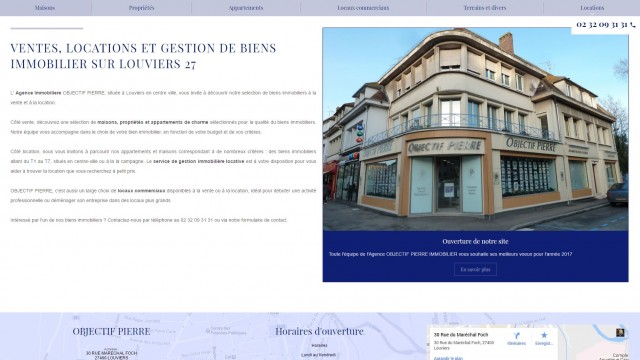Click the En savoir plus button
Image resolution: width=640 pixels, height=360 pixels.
[475, 269]
